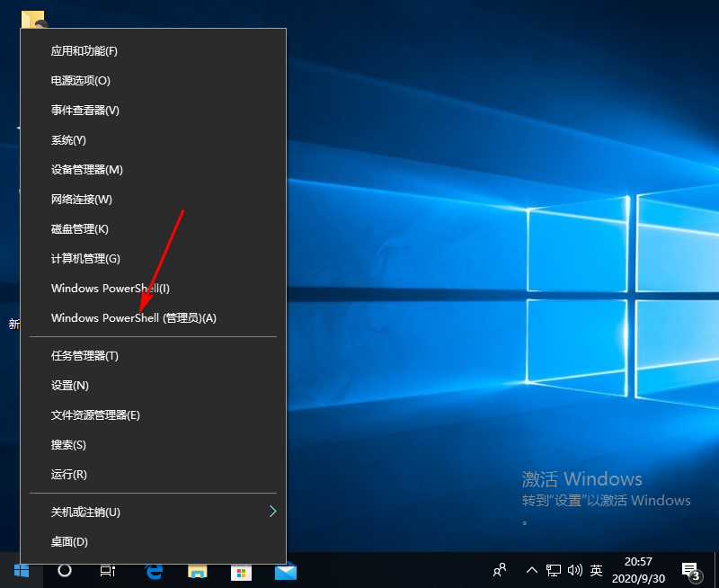The width and height of the screenshot is (719, 588).
Task: Launch the Microsoft Store taskbar icon
Action: coord(241,570)
